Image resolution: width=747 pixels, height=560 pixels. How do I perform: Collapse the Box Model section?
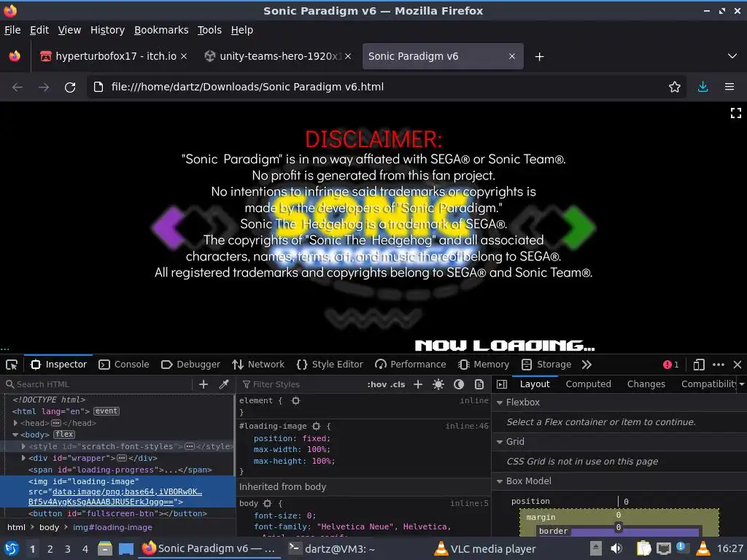pyautogui.click(x=500, y=481)
